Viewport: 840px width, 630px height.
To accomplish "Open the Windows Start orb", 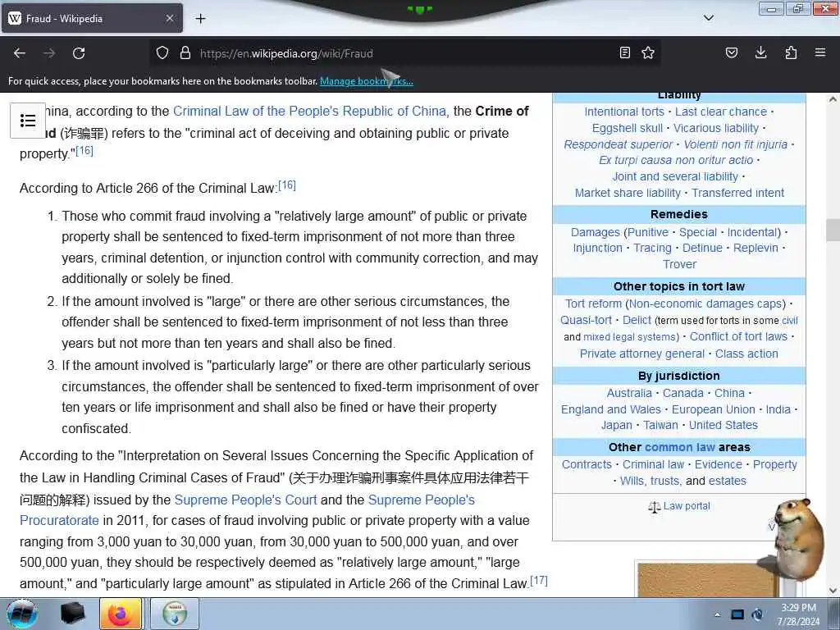I will pyautogui.click(x=22, y=614).
